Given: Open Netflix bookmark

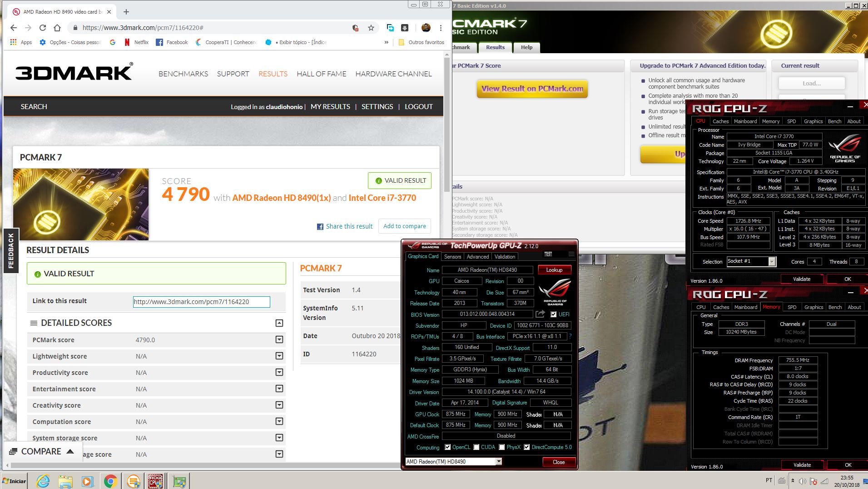Looking at the screenshot, I should point(136,42).
